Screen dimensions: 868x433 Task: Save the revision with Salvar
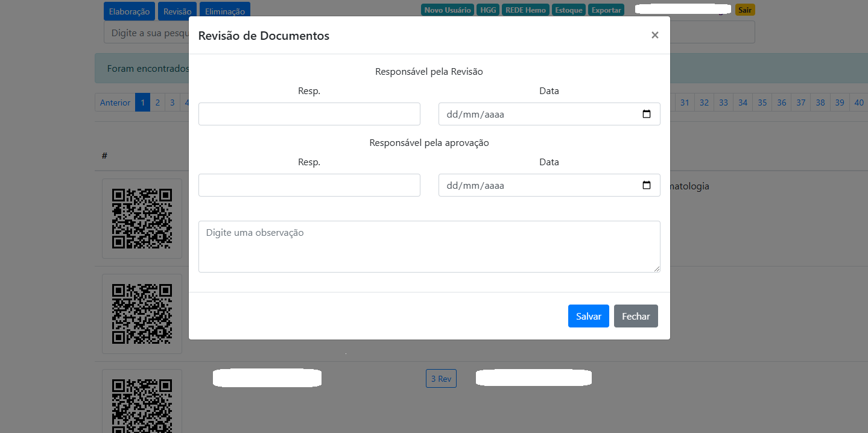click(x=589, y=316)
